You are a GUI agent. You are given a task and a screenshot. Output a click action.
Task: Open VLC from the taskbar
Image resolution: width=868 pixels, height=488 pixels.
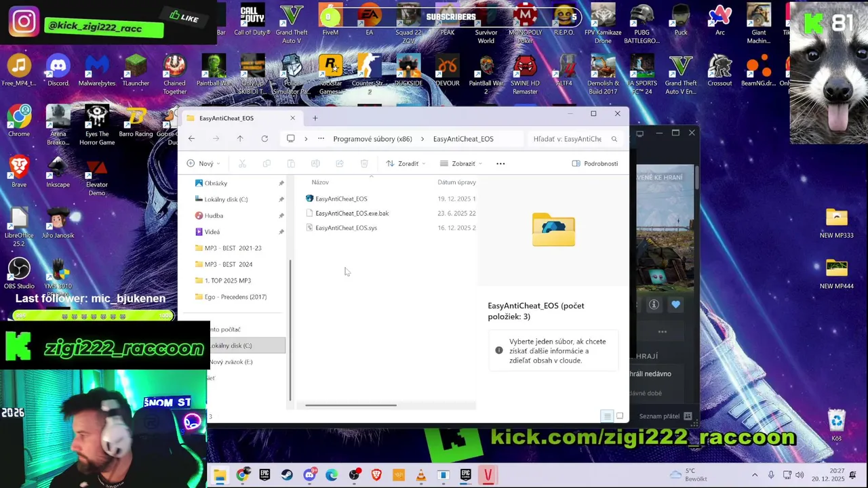tap(420, 475)
